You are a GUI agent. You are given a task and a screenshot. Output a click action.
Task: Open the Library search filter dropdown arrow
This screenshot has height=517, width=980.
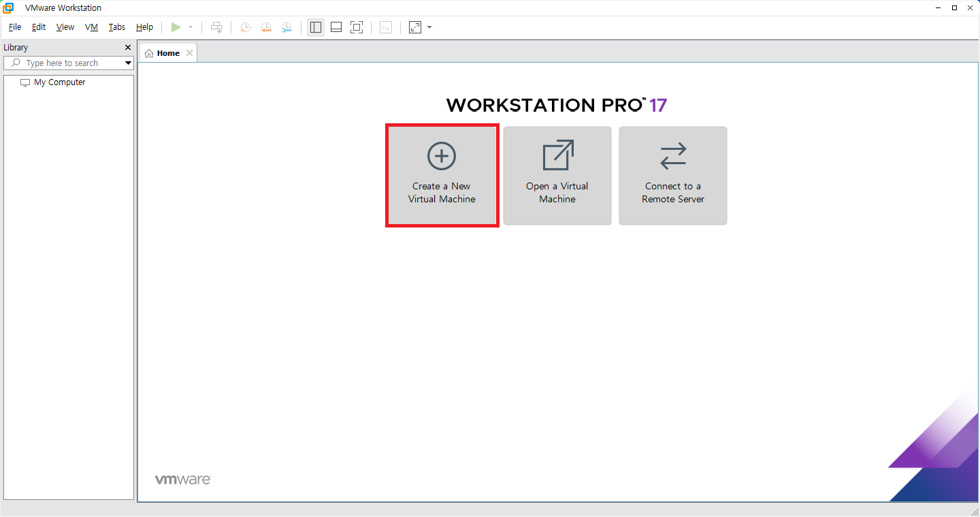[x=128, y=63]
